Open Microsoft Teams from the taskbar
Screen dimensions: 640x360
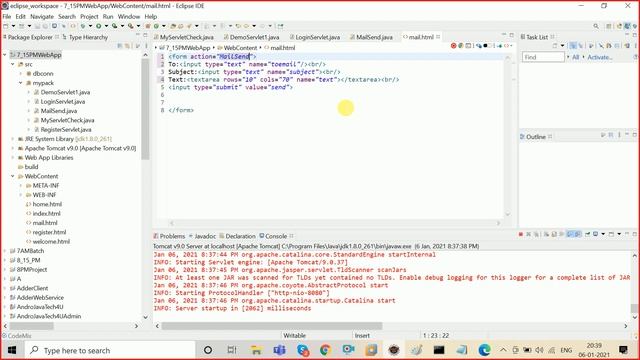[x=280, y=350]
